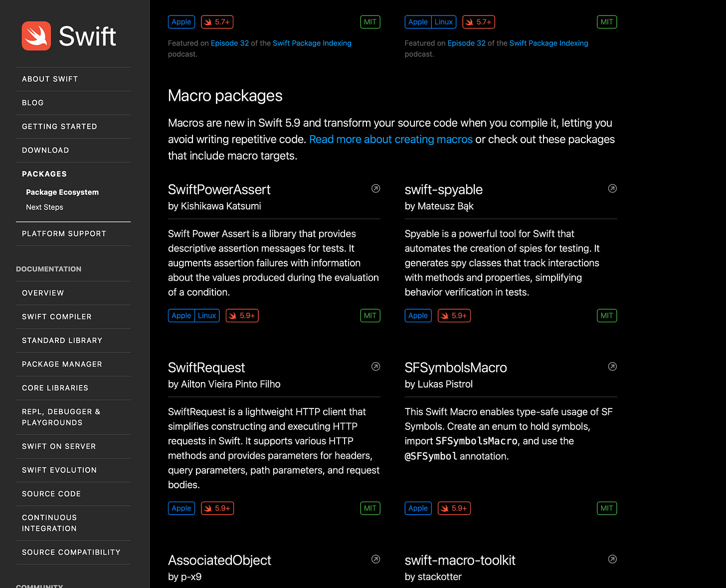
Task: Go to Getting Started page
Action: (x=59, y=127)
